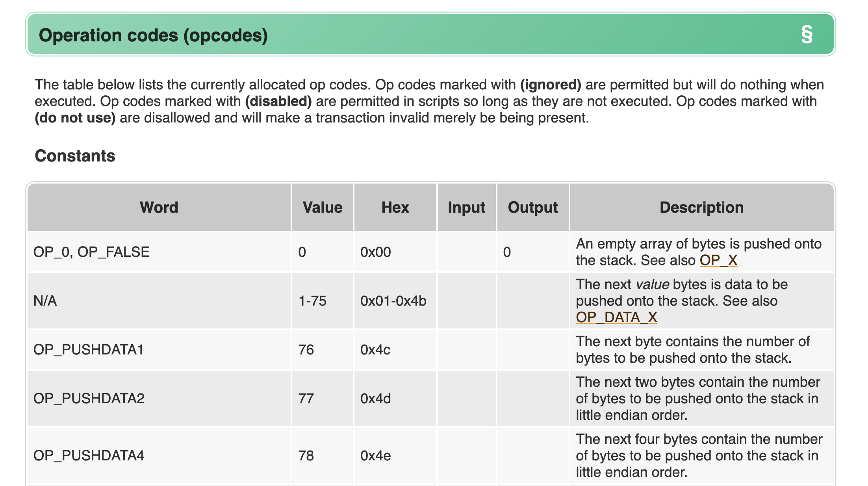Click the OP_0, OP_FALSE table cell
This screenshot has height=486, width=868.
91,252
